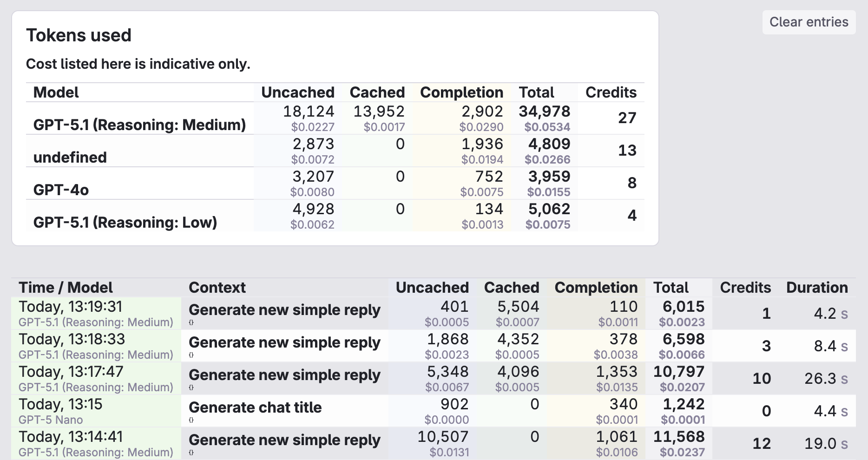Expand the {} payload for the 13:19:31 entry
This screenshot has width=868, height=460.
[191, 322]
